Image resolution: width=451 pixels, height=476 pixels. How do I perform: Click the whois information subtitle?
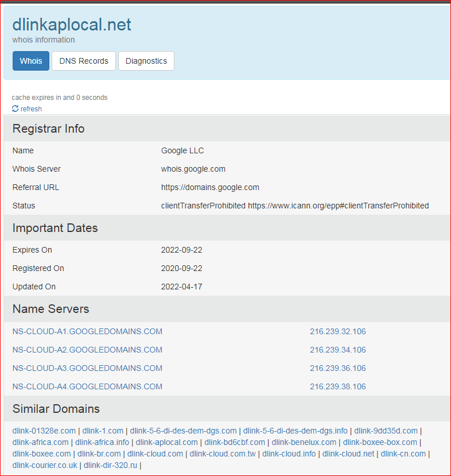point(44,40)
